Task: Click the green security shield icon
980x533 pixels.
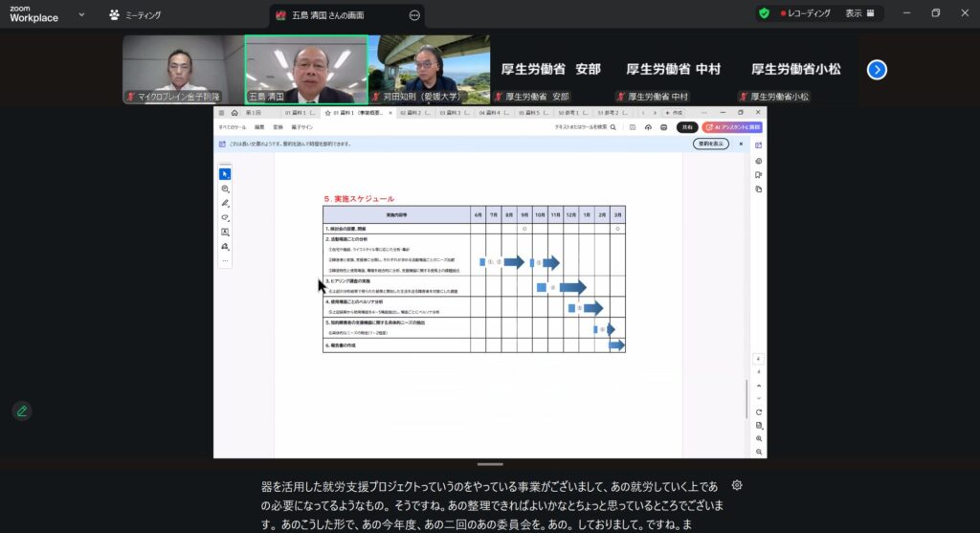Action: 763,13
